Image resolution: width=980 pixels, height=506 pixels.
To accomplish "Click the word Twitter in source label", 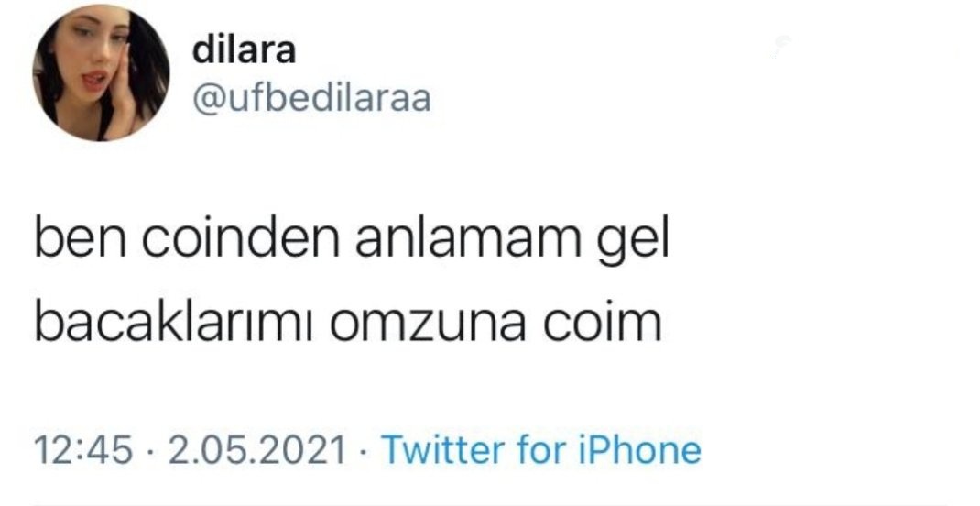I will pos(444,450).
